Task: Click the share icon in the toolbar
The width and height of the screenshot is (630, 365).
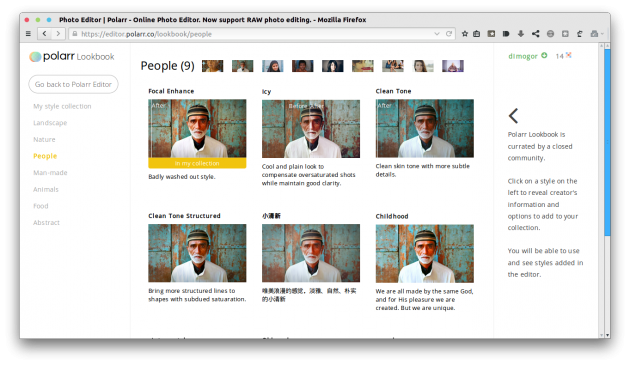Action: (535, 34)
